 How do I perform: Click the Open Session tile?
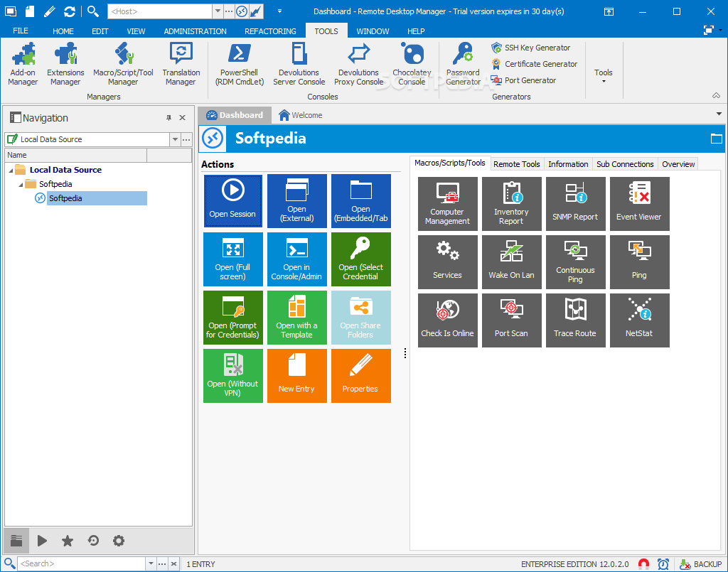coord(232,201)
